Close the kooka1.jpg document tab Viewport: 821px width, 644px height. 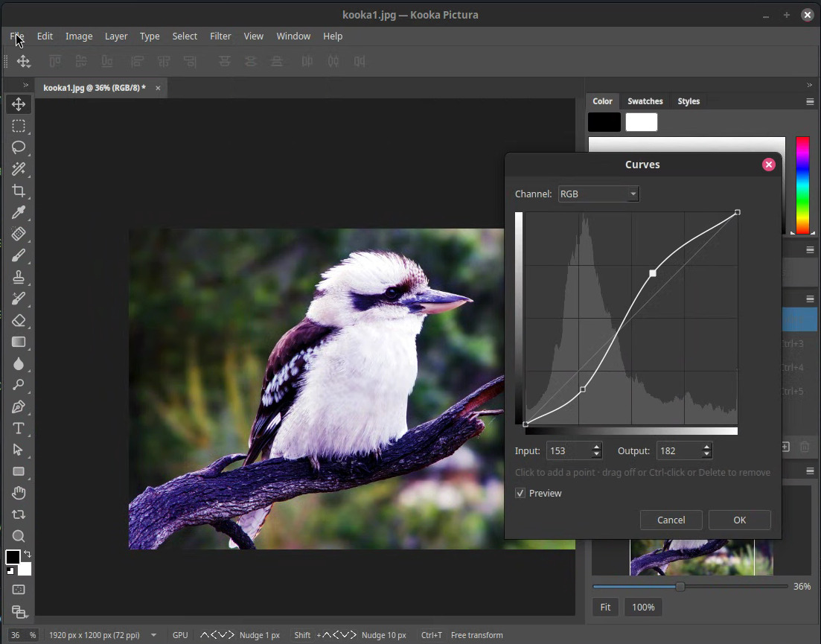click(158, 88)
